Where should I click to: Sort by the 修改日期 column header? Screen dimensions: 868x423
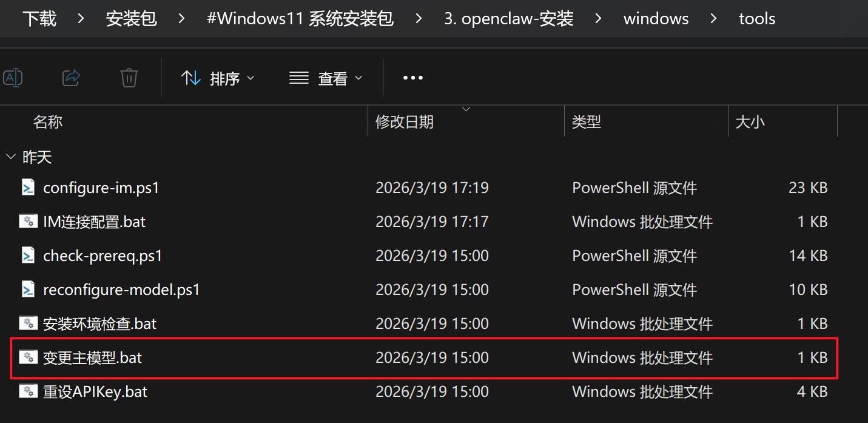click(x=405, y=122)
